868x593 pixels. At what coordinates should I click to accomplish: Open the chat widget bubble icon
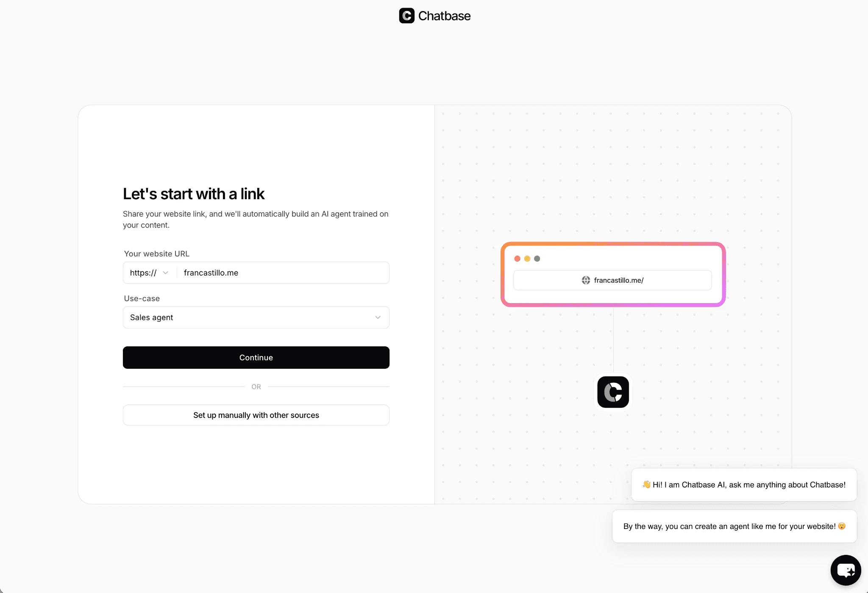pyautogui.click(x=846, y=570)
